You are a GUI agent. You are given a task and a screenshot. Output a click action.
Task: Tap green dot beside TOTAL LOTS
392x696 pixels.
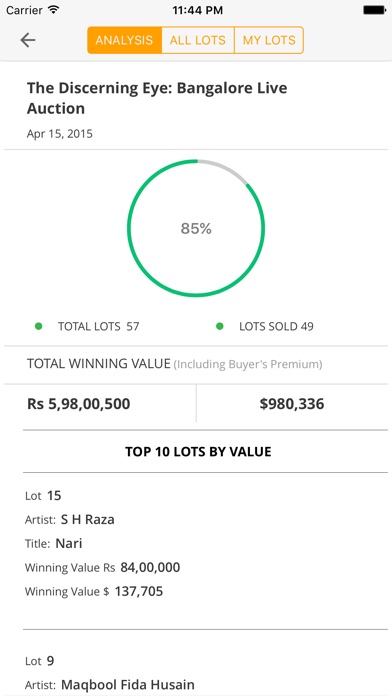[39, 326]
